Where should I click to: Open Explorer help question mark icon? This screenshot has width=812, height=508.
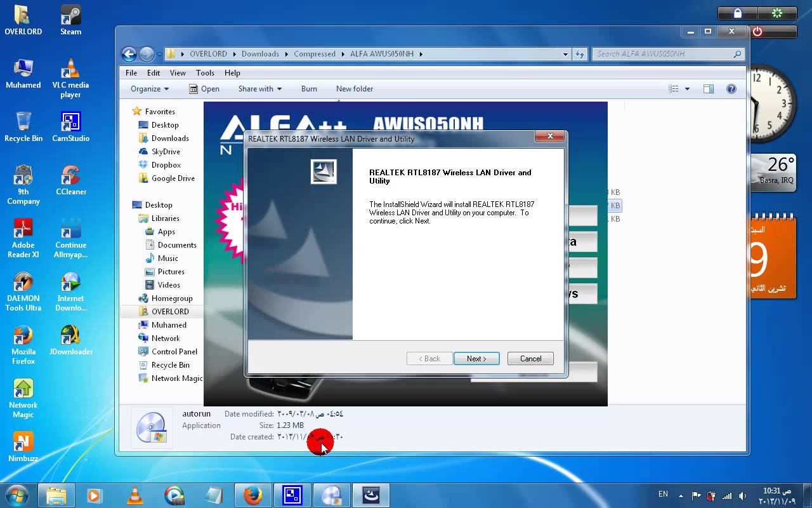click(x=731, y=89)
